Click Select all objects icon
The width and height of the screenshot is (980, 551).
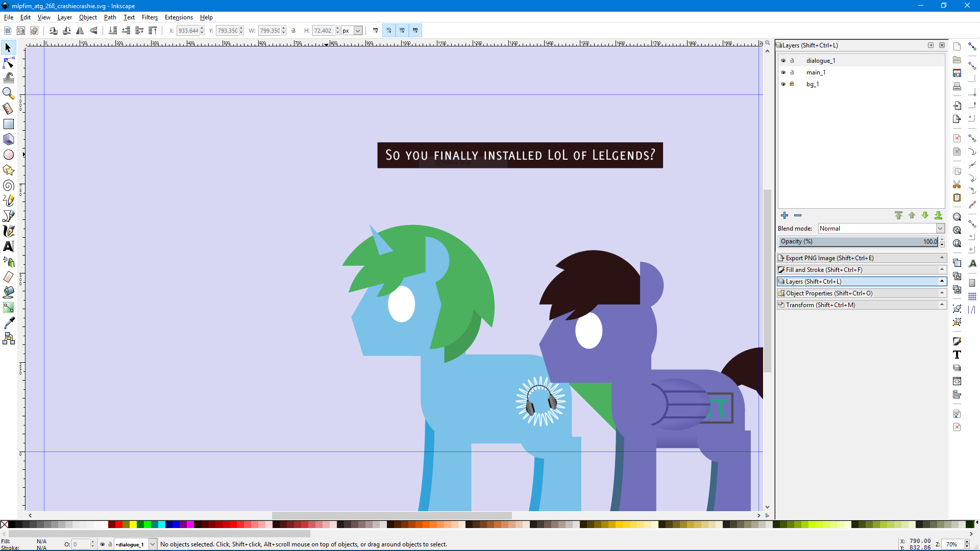click(x=8, y=31)
